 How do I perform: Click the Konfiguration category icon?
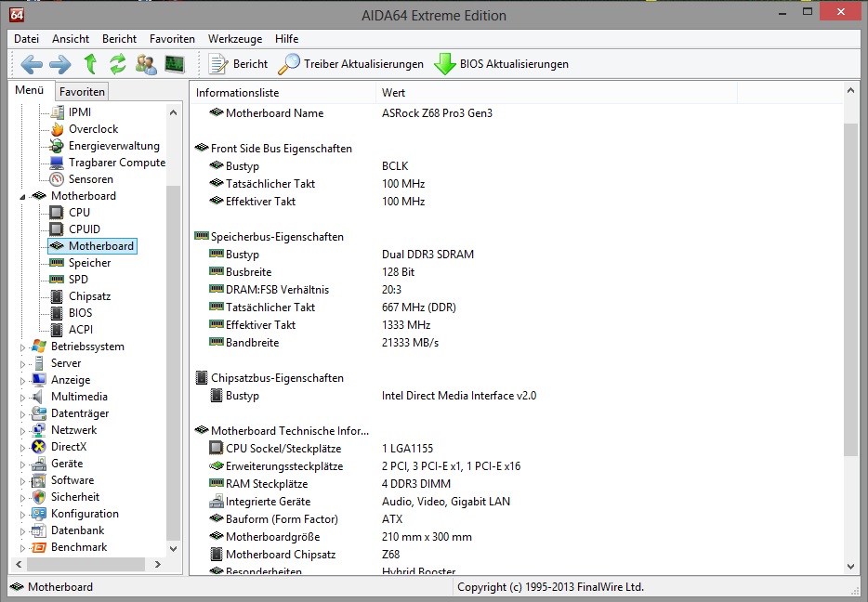click(x=39, y=514)
